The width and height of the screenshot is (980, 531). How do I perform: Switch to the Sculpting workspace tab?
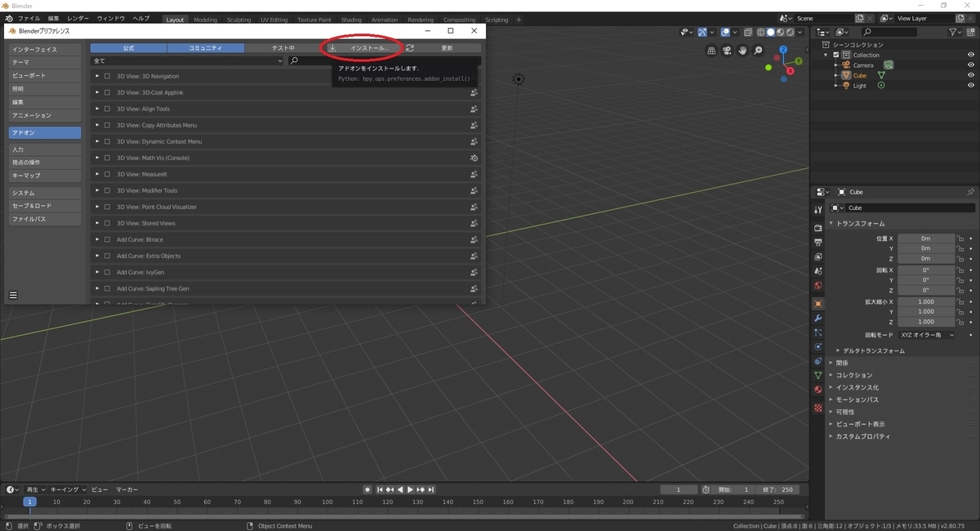[239, 20]
